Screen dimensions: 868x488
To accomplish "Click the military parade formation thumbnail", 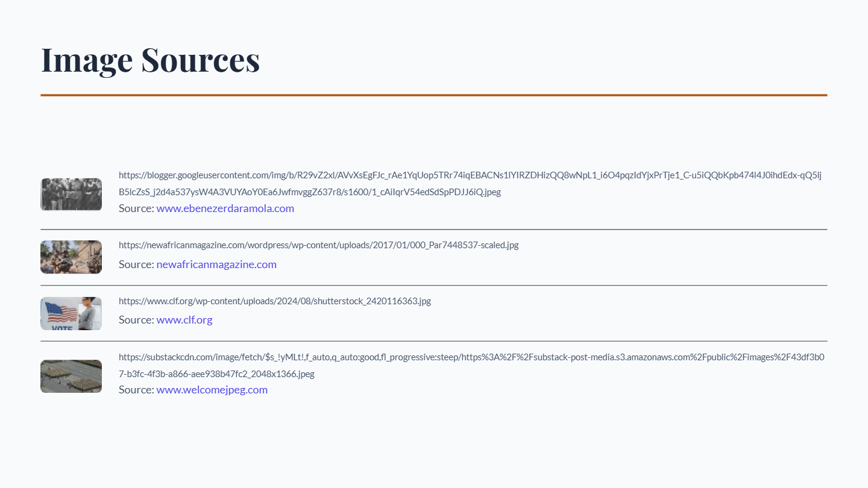I will [x=71, y=377].
